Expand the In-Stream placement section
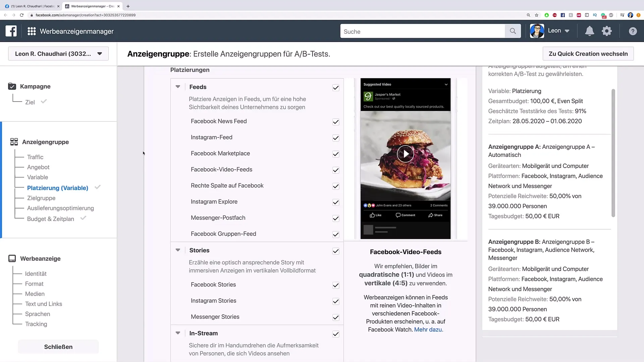The image size is (644, 362). [178, 333]
